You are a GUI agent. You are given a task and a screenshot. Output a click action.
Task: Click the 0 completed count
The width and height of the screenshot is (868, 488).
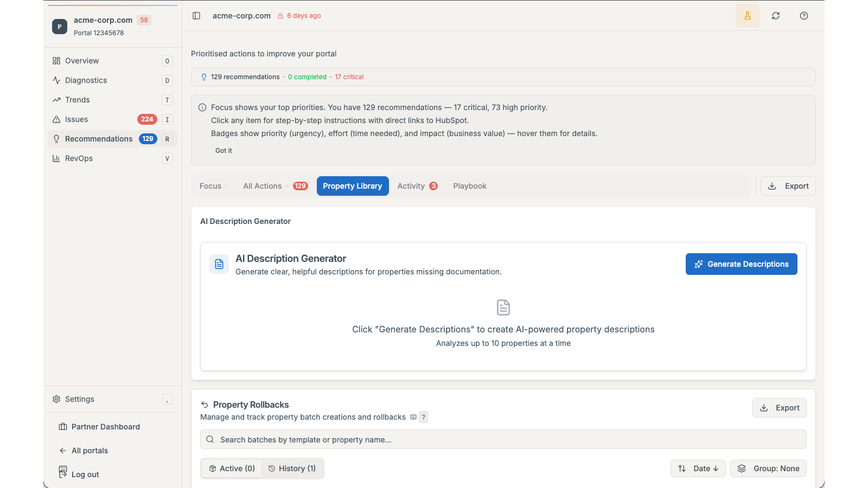tap(307, 77)
